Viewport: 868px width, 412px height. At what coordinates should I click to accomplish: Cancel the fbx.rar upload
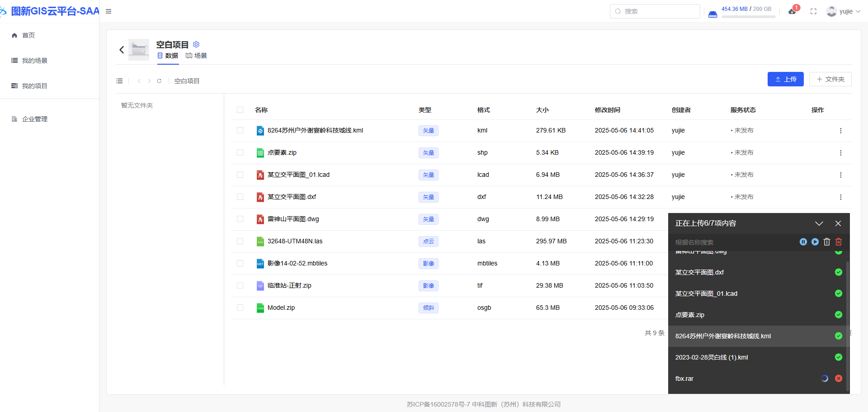(x=839, y=379)
